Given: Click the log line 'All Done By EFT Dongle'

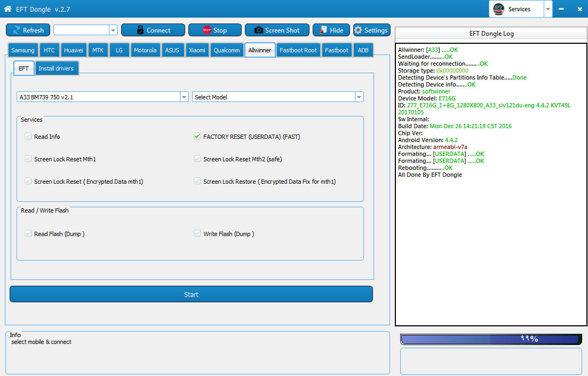Looking at the screenshot, I should (430, 175).
